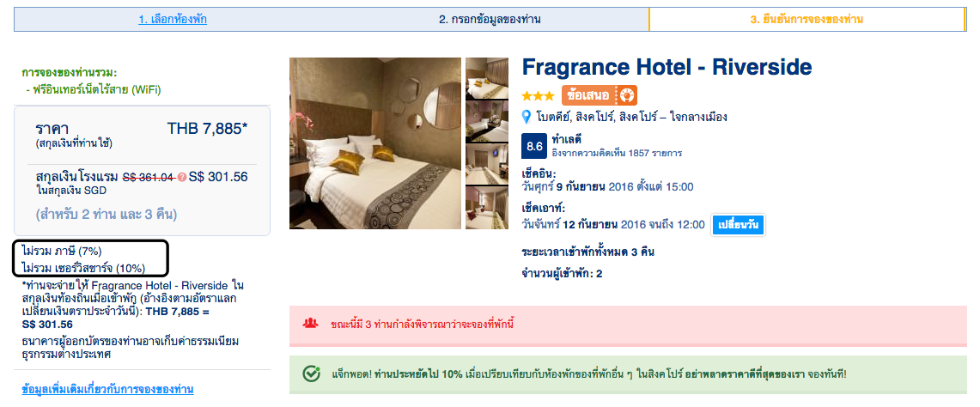Viewport: 980px width, 407px height.
Task: Click the blue location pin icon
Action: point(527,117)
